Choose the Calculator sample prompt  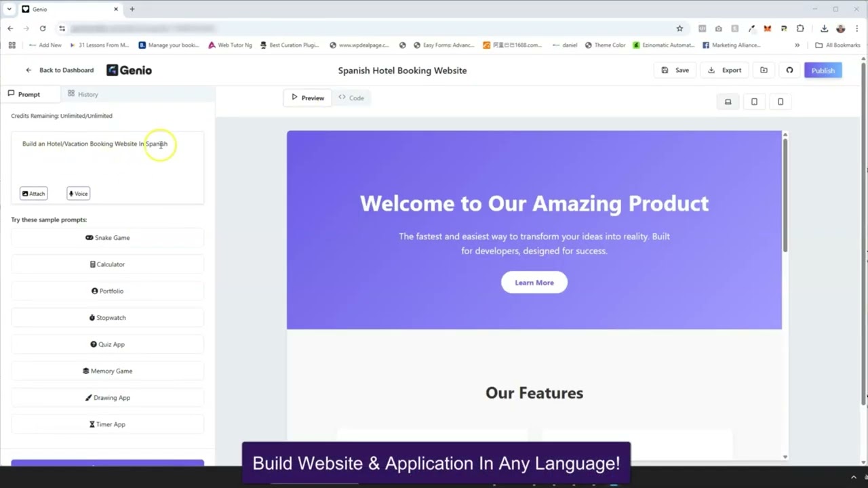107,264
